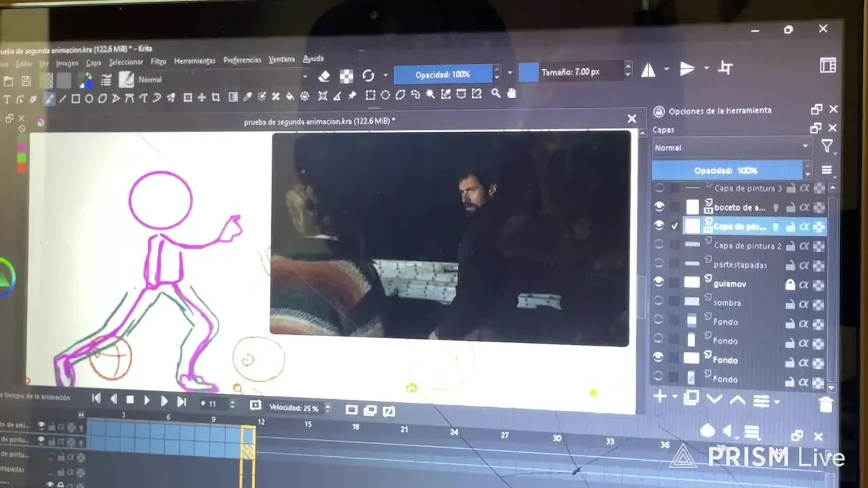Open the layers panel options menu icon

pyautogui.click(x=827, y=170)
